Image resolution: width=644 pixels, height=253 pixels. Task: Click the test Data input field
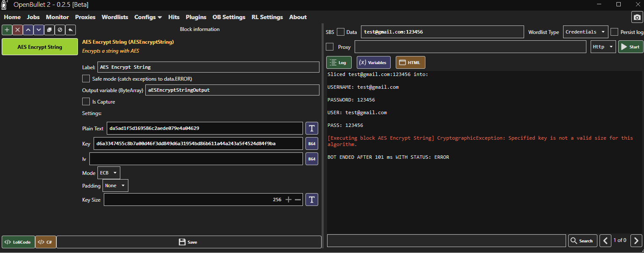[x=442, y=32]
